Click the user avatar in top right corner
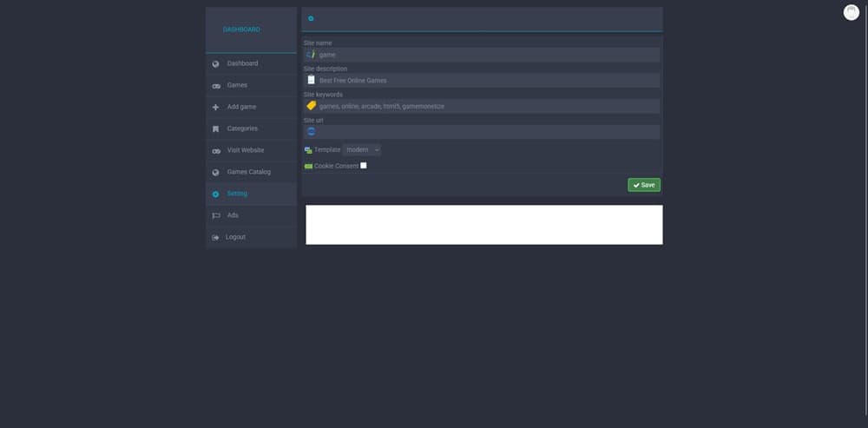868x428 pixels. point(851,12)
